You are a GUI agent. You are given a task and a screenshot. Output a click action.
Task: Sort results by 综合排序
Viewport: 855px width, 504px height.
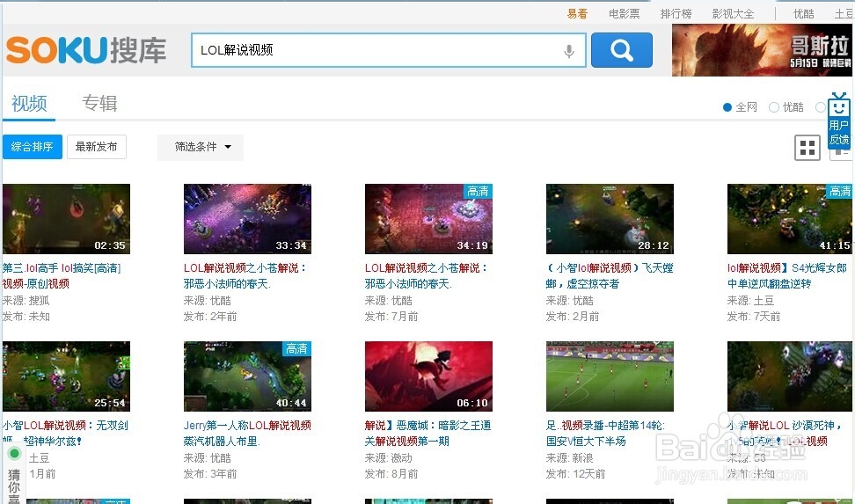coord(33,147)
